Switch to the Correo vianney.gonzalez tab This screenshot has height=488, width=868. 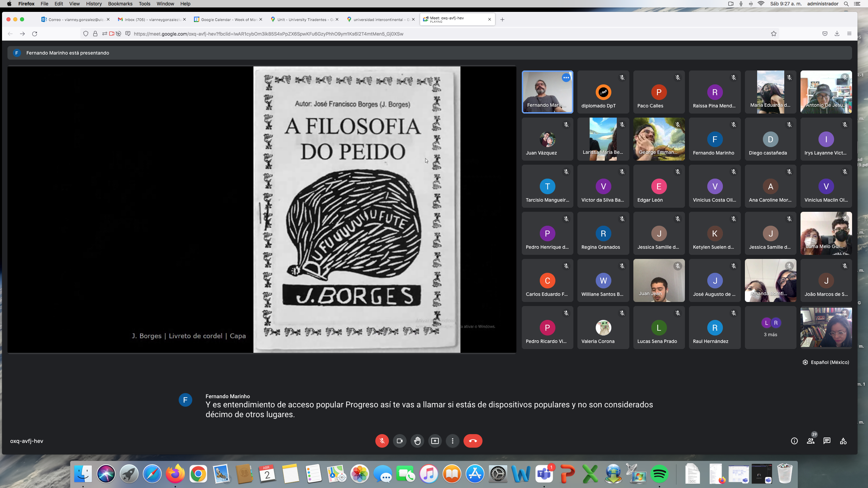click(75, 20)
